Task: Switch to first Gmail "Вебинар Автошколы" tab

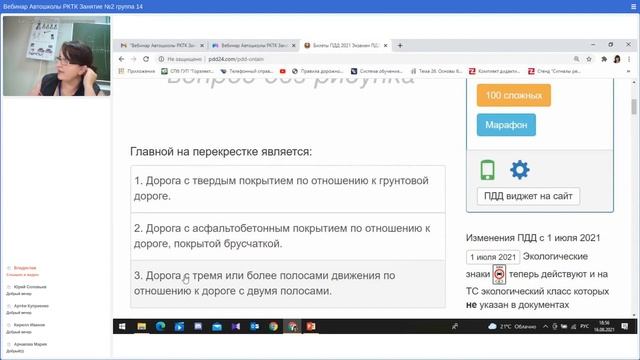Action: pyautogui.click(x=162, y=45)
